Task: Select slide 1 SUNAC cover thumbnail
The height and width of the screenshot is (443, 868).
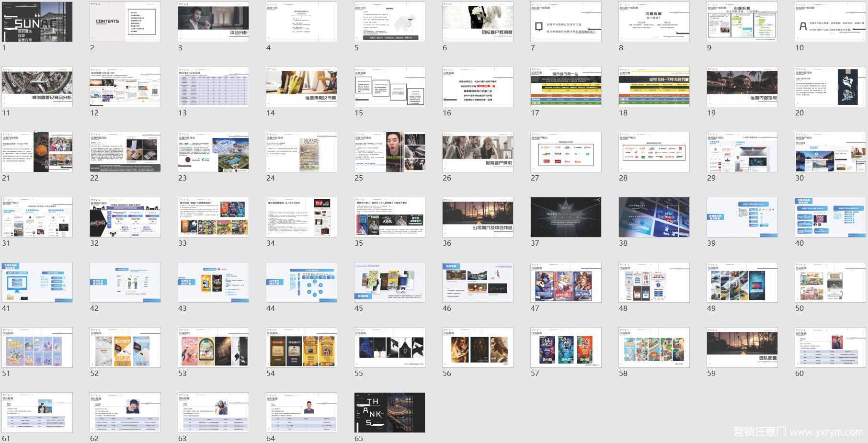Action: 37,22
